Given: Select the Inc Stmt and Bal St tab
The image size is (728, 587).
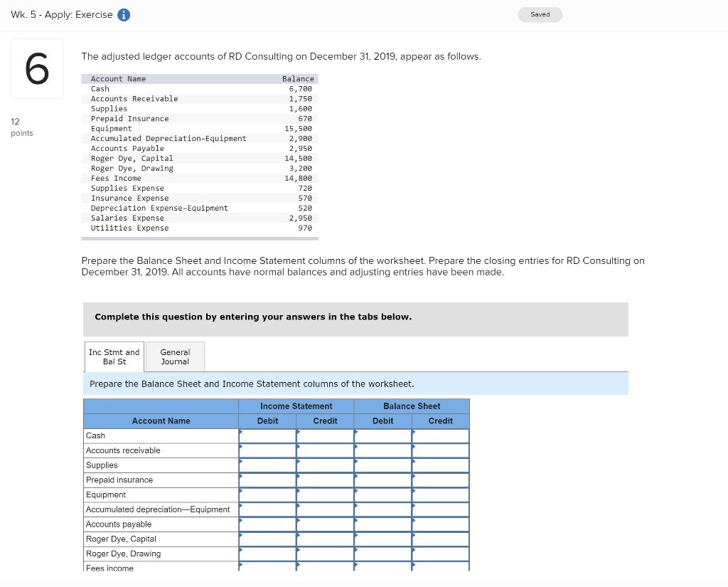Looking at the screenshot, I should coord(114,356).
